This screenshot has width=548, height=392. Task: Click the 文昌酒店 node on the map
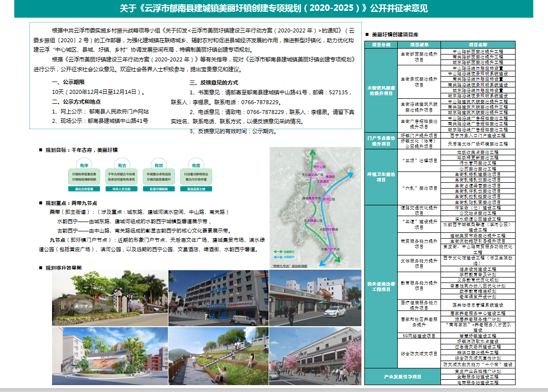[x=323, y=181]
